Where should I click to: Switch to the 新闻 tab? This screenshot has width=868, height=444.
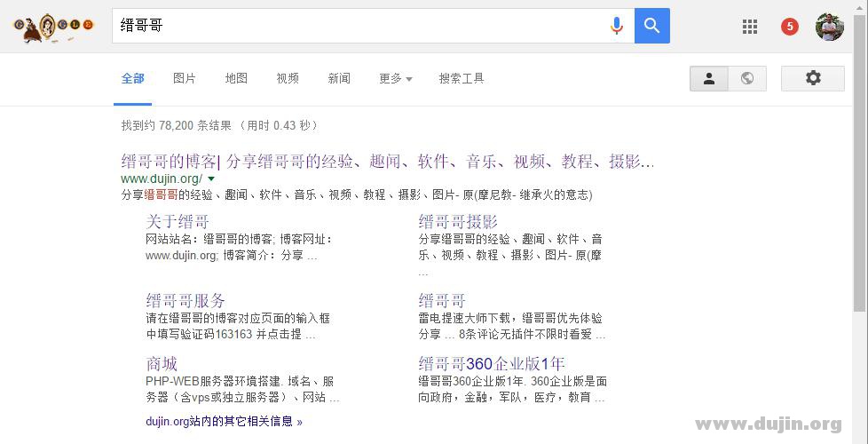(x=339, y=79)
